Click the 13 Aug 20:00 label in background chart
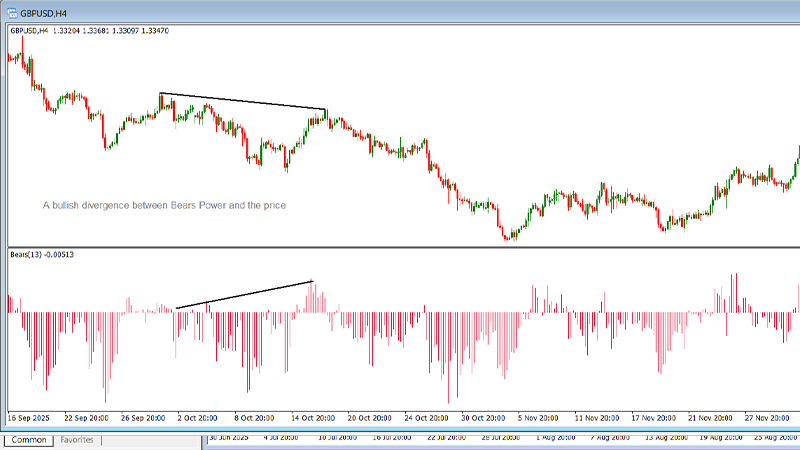The width and height of the screenshot is (800, 450). point(666,438)
